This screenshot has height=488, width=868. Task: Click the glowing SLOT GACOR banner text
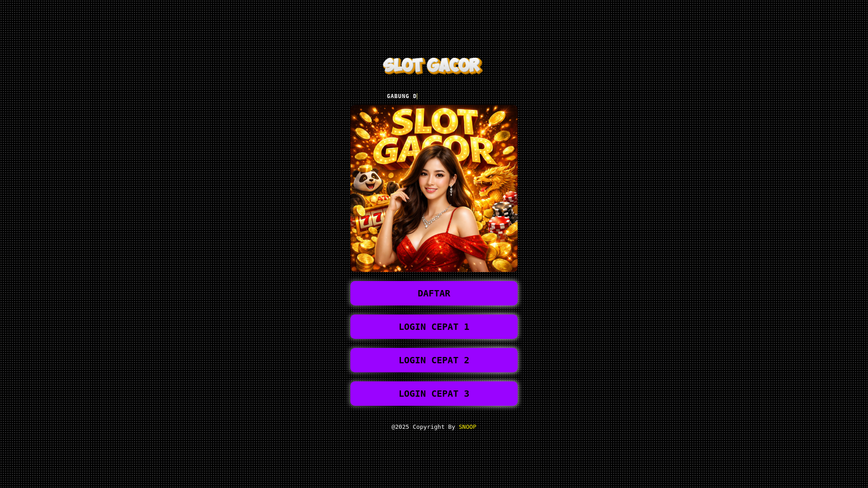pos(434,137)
